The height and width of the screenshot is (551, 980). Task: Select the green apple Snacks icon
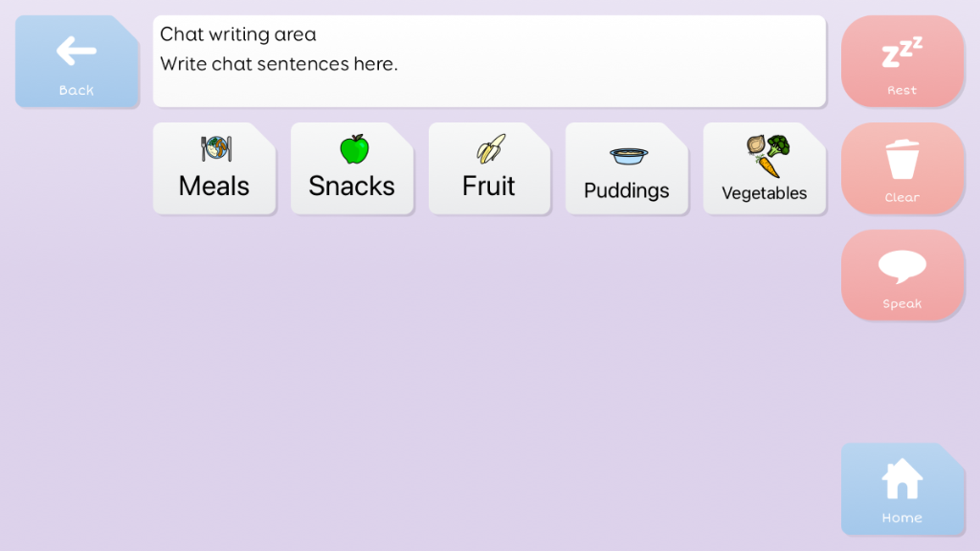click(x=354, y=149)
